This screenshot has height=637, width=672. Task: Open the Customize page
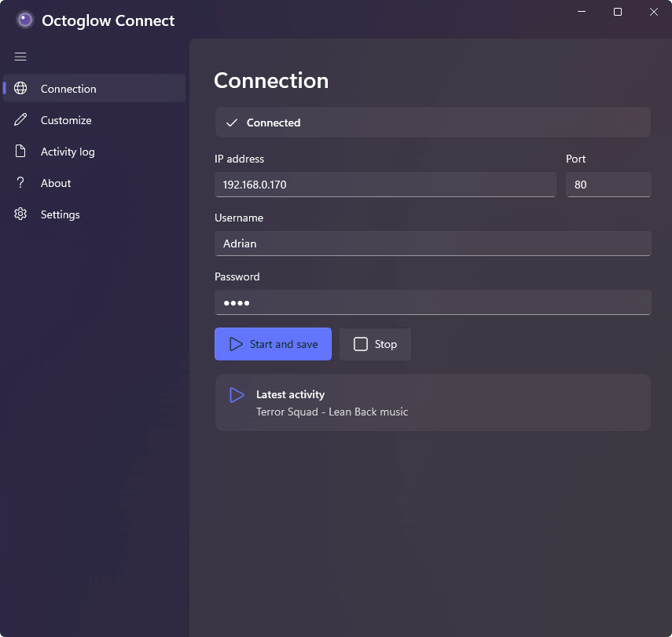tap(94, 120)
